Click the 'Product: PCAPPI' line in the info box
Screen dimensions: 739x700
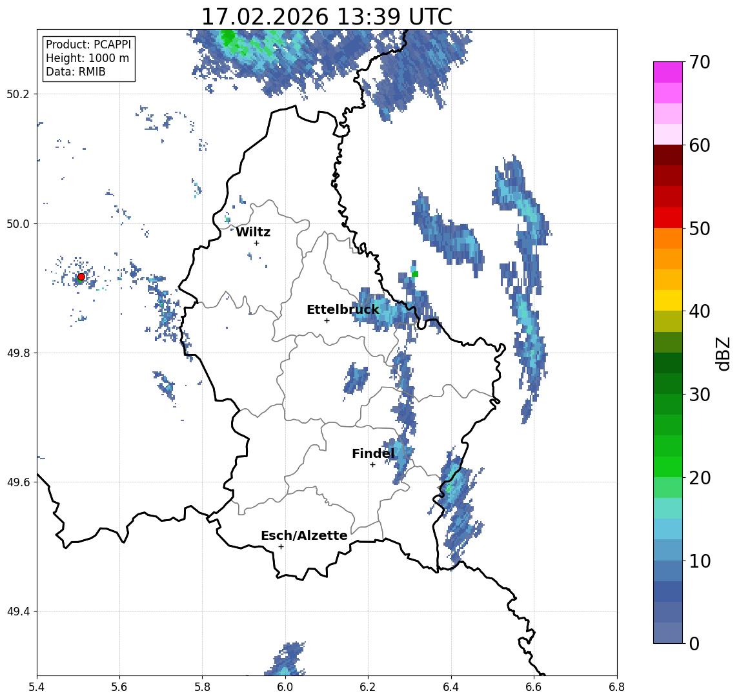tap(88, 45)
